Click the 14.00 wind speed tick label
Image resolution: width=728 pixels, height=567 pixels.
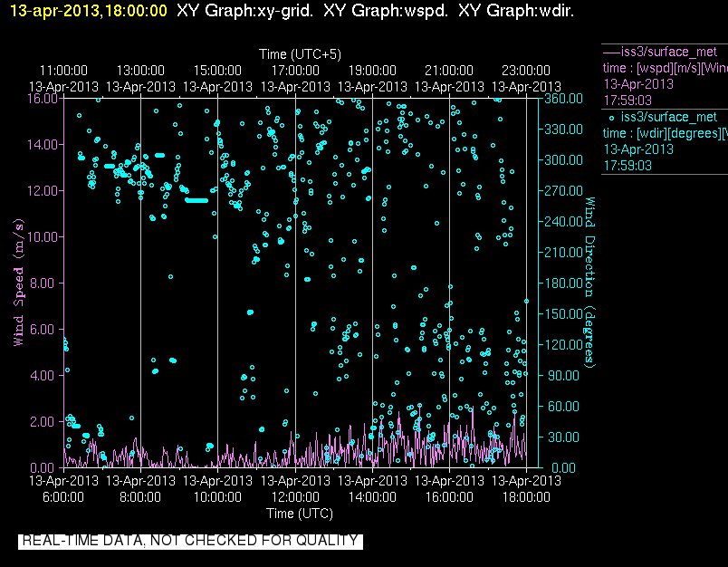(43, 145)
